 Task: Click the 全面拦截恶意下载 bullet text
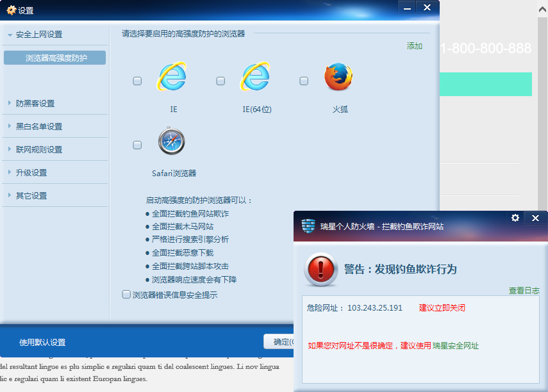(183, 253)
